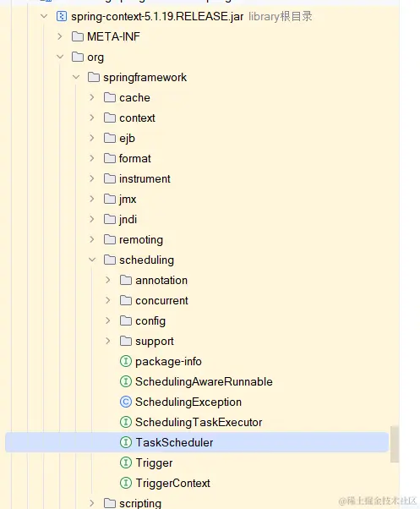The height and width of the screenshot is (509, 420).
Task: Click the SchedulingTaskExecutor interface icon
Action: pyautogui.click(x=126, y=422)
